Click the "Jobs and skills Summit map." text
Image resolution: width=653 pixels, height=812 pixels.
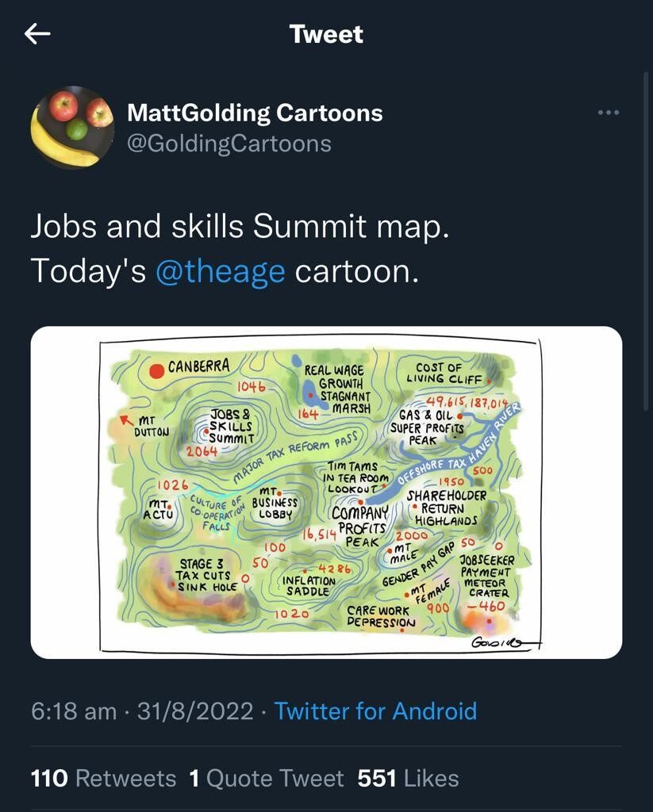point(240,226)
